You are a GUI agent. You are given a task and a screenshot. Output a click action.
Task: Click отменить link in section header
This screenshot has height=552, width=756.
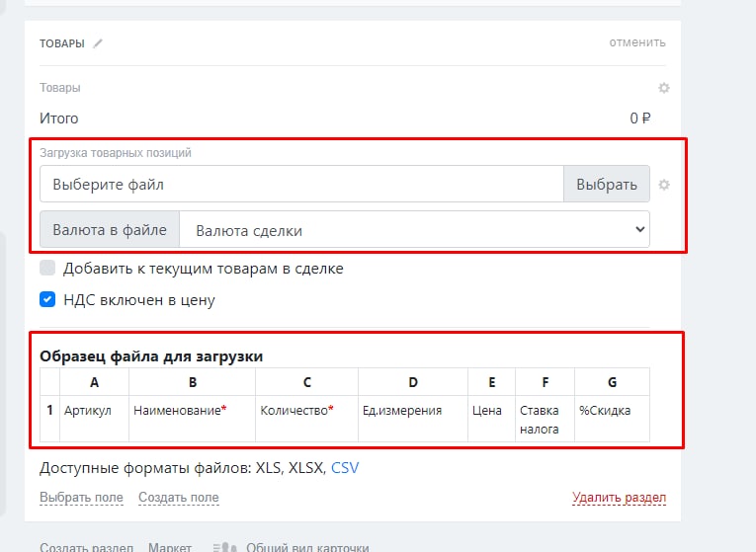pyautogui.click(x=636, y=42)
